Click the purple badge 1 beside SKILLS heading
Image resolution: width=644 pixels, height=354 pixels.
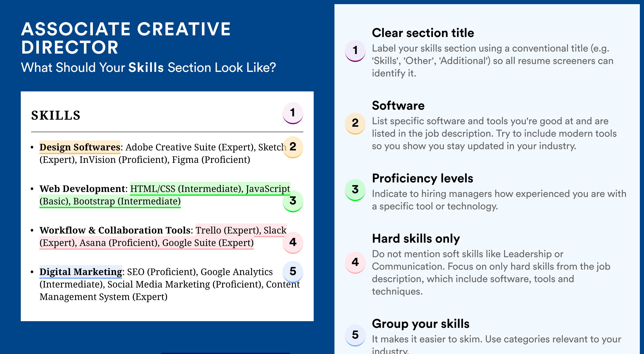click(x=293, y=113)
